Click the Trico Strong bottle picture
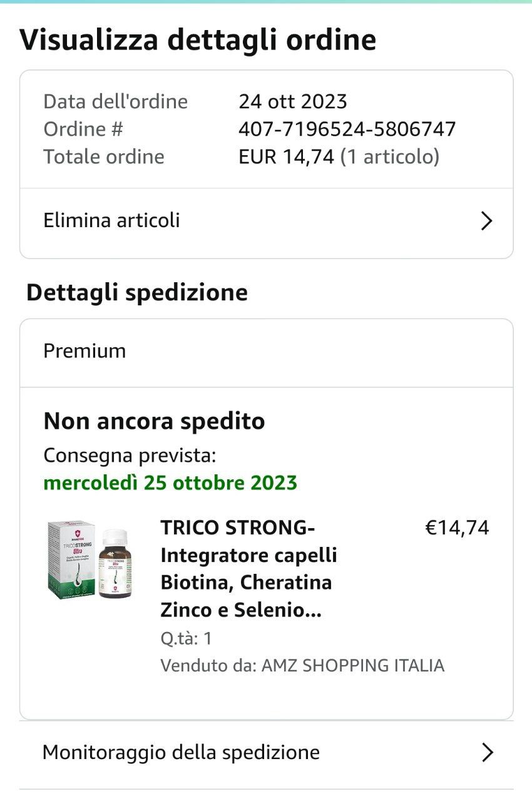Image resolution: width=532 pixels, height=801 pixels. (116, 564)
